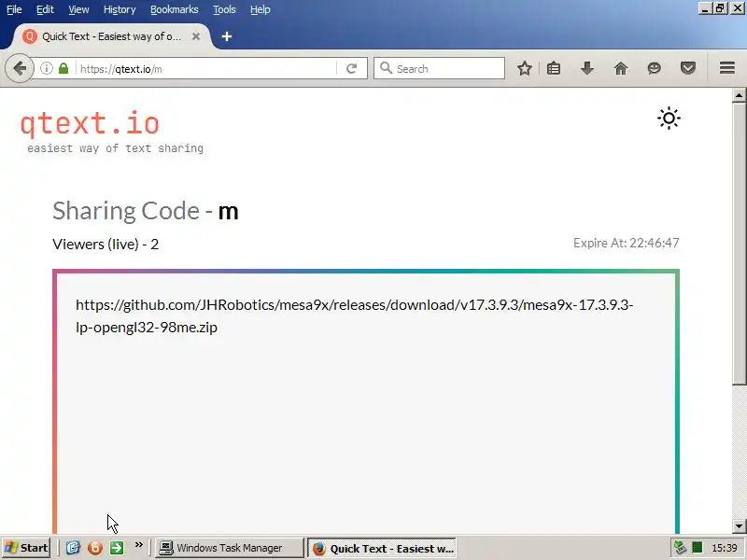Open the View menu
Image resolution: width=747 pixels, height=560 pixels.
click(x=78, y=9)
